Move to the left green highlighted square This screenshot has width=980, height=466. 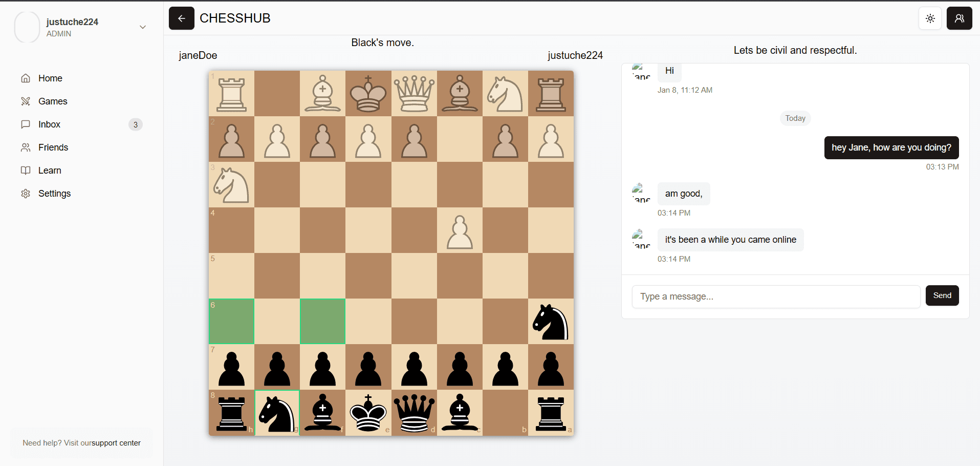pos(231,322)
